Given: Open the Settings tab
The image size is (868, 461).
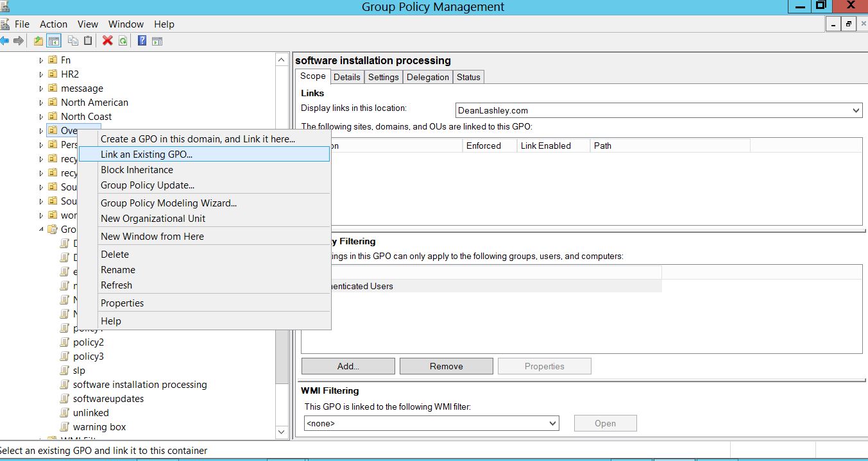Looking at the screenshot, I should pyautogui.click(x=383, y=77).
